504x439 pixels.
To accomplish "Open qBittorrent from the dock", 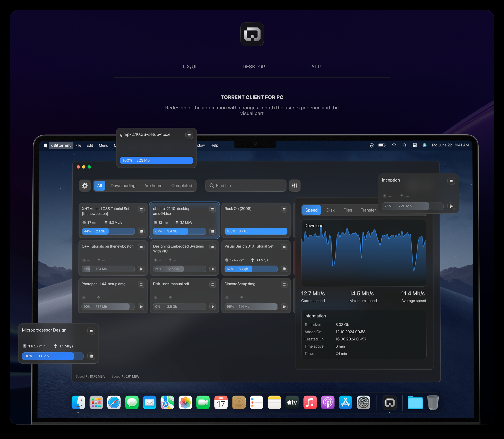I will [x=389, y=402].
